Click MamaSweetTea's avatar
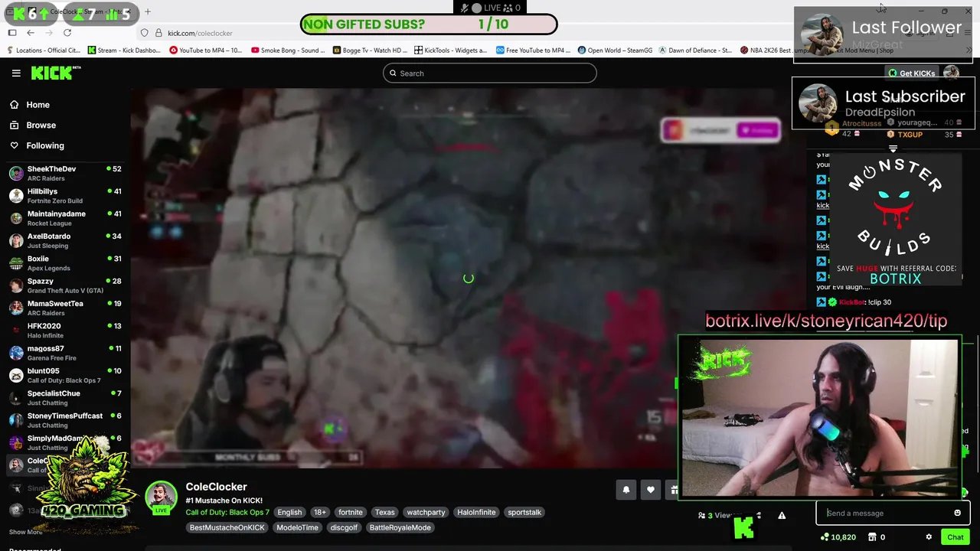This screenshot has height=551, width=980. (x=16, y=308)
